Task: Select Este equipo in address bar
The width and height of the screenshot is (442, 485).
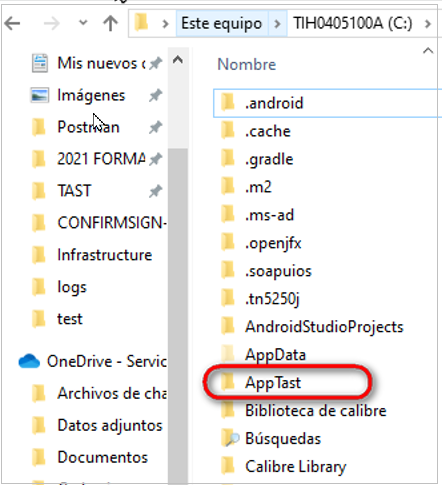Action: point(222,23)
